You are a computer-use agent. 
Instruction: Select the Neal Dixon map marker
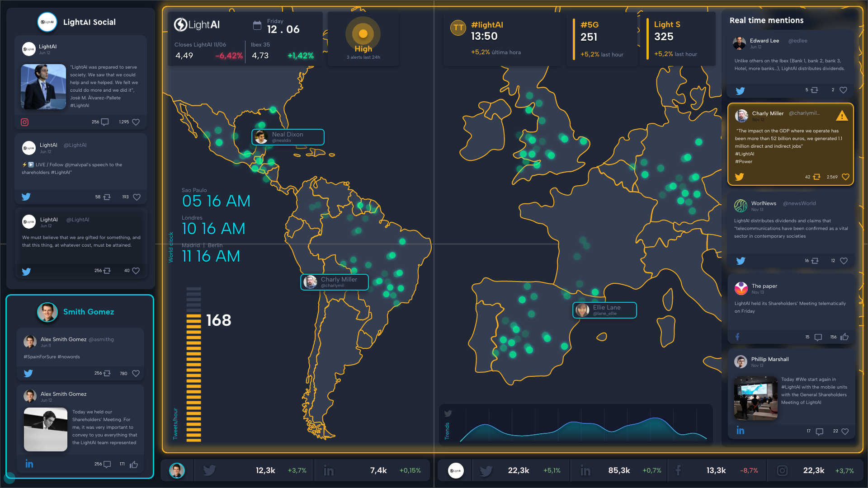point(288,137)
